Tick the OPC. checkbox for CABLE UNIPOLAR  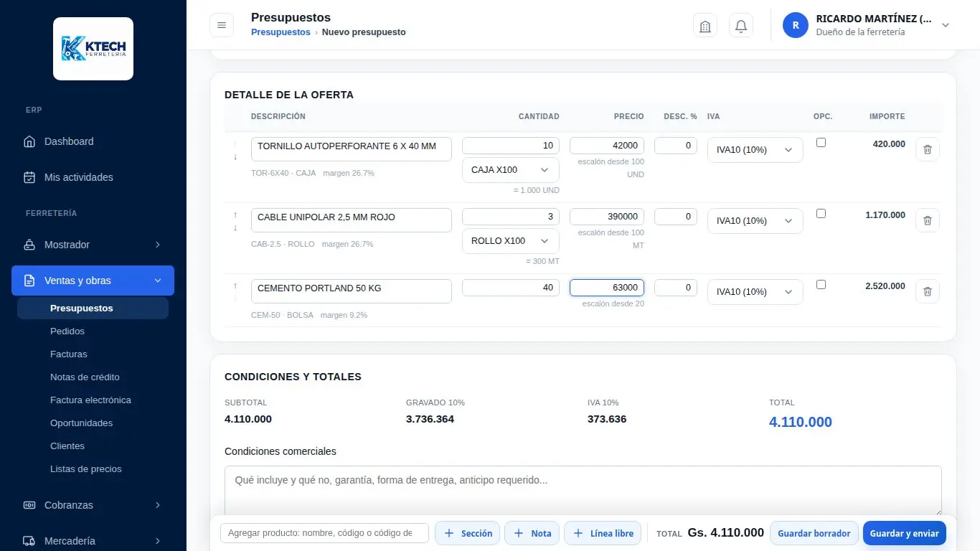click(821, 214)
